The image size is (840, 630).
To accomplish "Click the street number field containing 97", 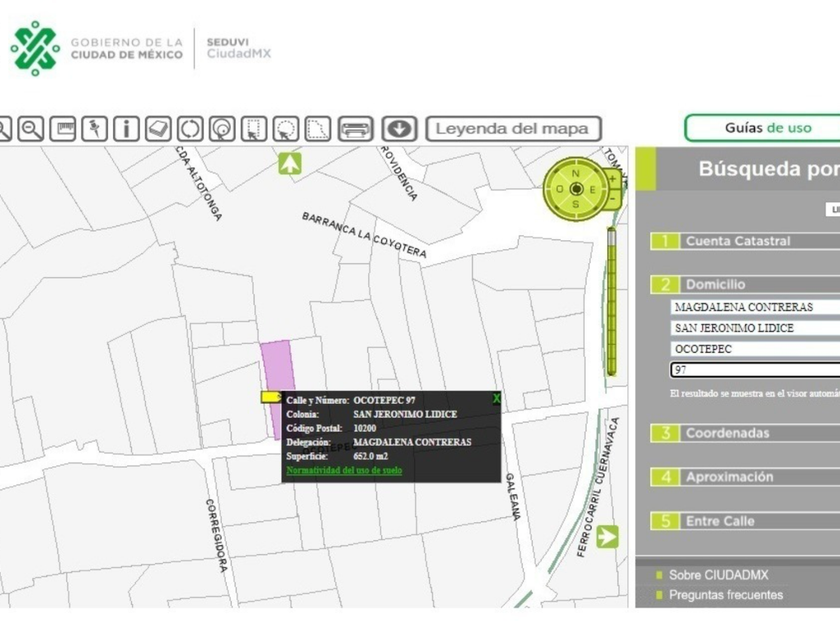I will click(x=754, y=370).
